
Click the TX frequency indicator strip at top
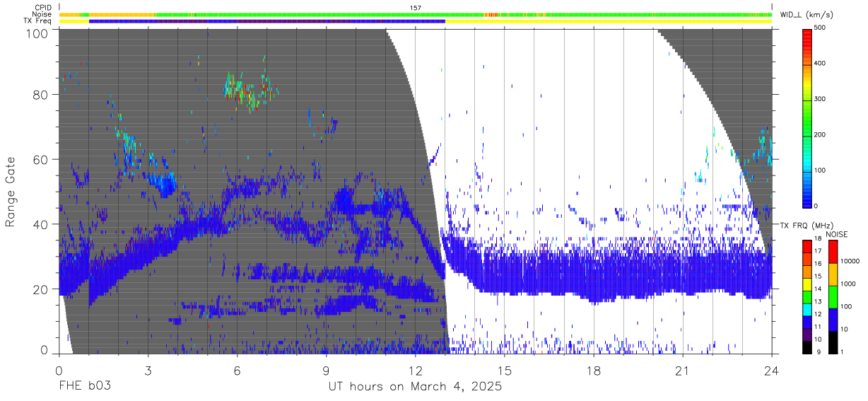click(416, 21)
